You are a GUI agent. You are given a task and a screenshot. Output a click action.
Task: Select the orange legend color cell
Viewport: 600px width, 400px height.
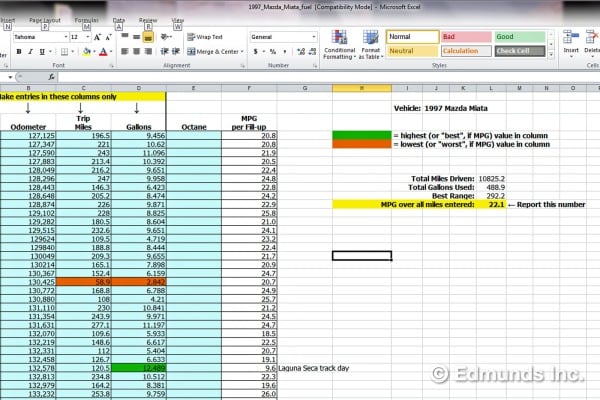pos(362,144)
